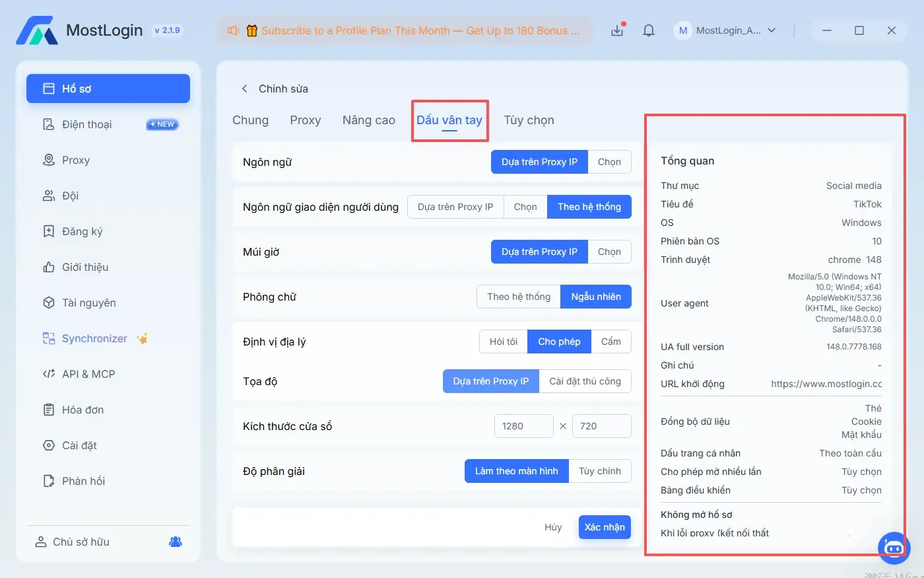Viewport: 924px width, 578px height.
Task: Open the Hồ sơ profiles sidebar item
Action: point(108,89)
